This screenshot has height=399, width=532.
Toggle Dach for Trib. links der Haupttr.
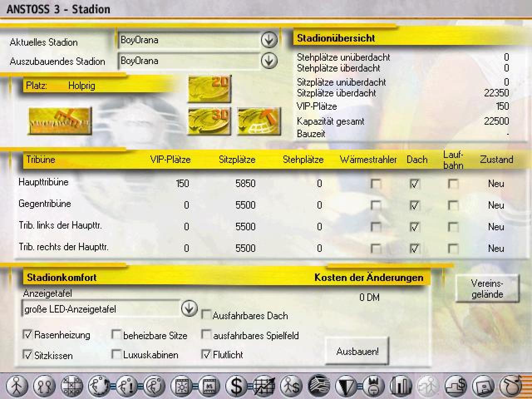414,227
